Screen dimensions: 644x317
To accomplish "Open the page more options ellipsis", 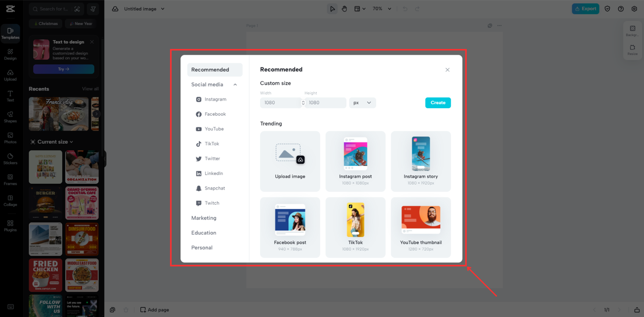I will [x=500, y=26].
